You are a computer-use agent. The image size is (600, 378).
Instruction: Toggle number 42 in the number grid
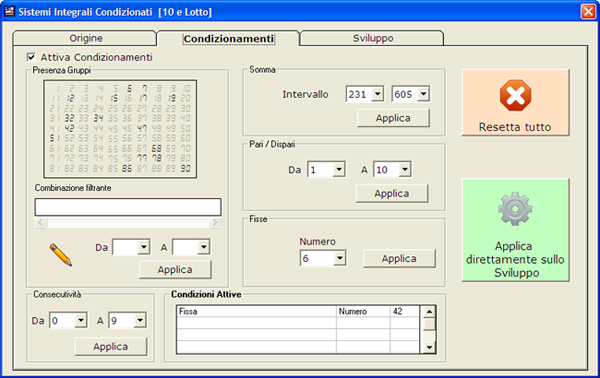pyautogui.click(x=69, y=128)
